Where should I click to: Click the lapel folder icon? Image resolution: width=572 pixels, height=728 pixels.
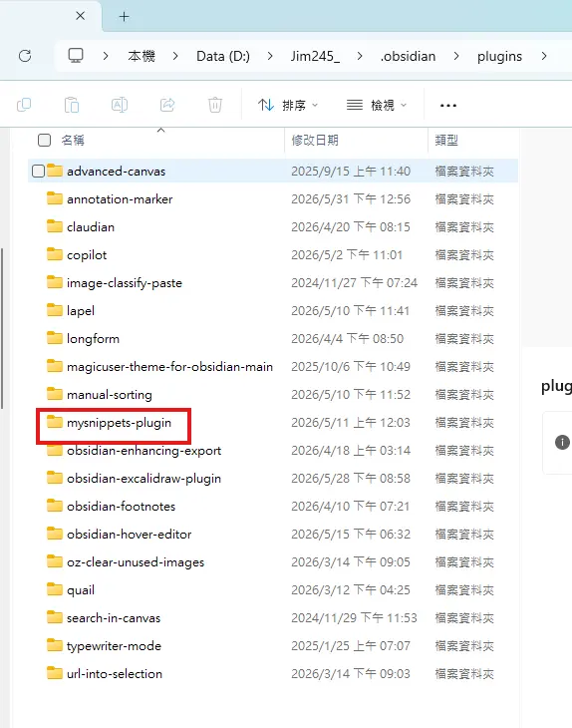[x=55, y=310]
